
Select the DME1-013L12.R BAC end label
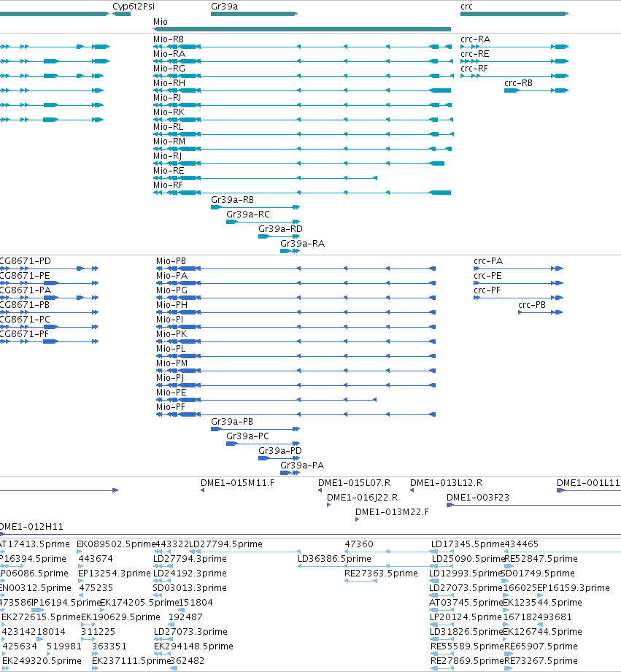(446, 483)
